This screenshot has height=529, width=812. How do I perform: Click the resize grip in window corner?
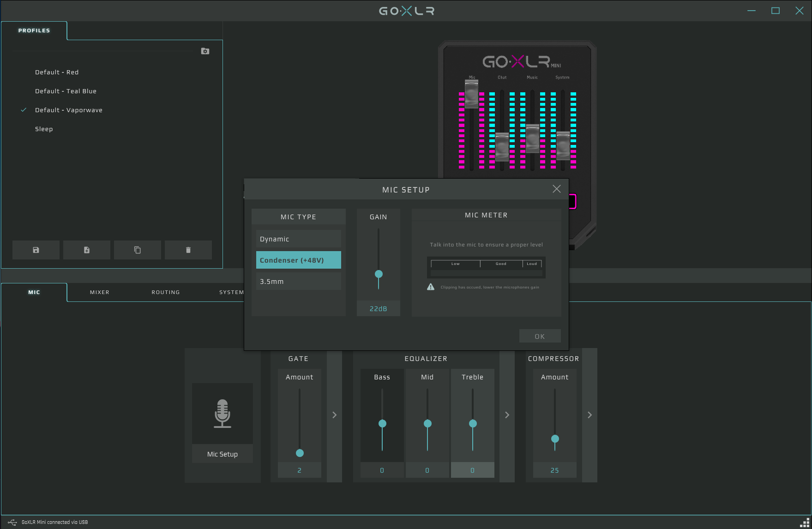(x=805, y=522)
